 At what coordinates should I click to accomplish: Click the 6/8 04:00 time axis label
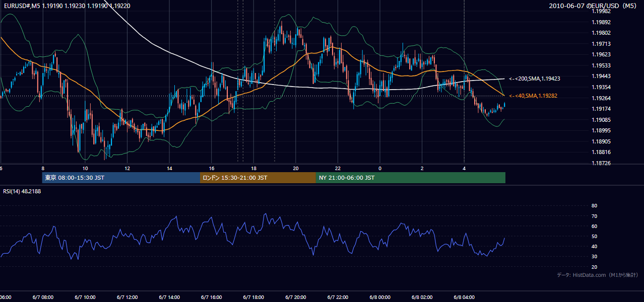click(x=464, y=297)
